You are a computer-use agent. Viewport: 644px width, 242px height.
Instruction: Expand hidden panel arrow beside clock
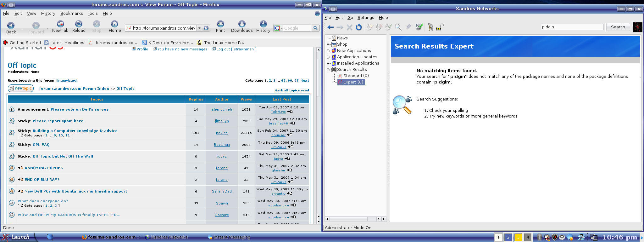(642, 237)
